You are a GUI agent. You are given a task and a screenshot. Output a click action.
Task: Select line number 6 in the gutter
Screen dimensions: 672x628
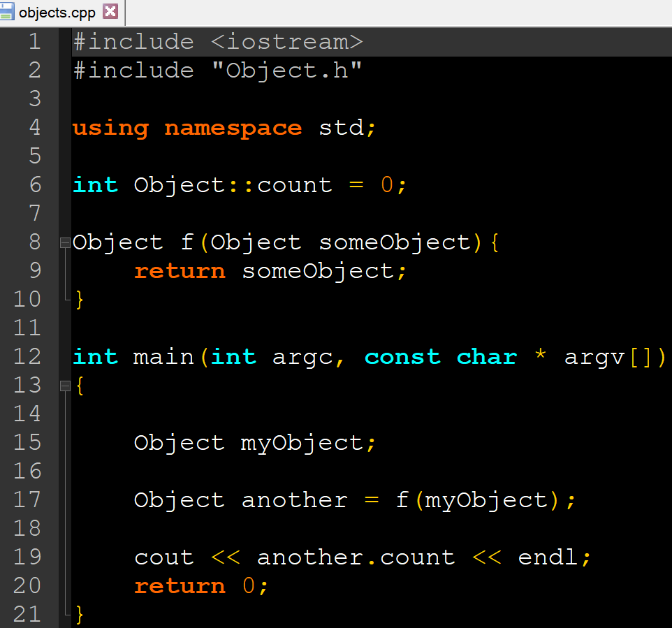coord(34,184)
